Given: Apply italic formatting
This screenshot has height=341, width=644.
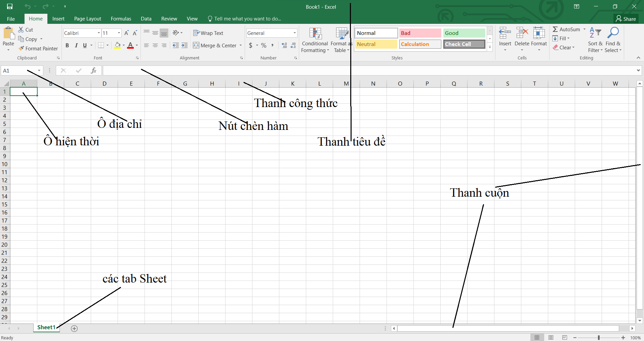Looking at the screenshot, I should 76,45.
